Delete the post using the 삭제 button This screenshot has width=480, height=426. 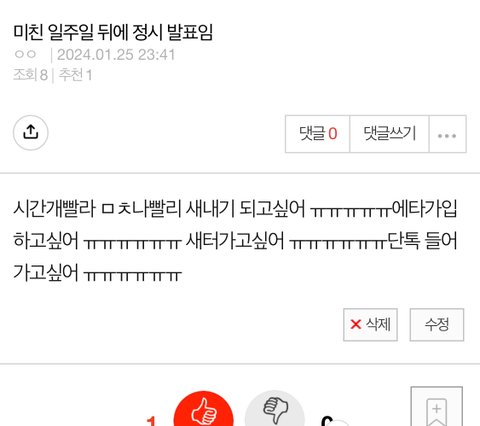click(x=370, y=325)
